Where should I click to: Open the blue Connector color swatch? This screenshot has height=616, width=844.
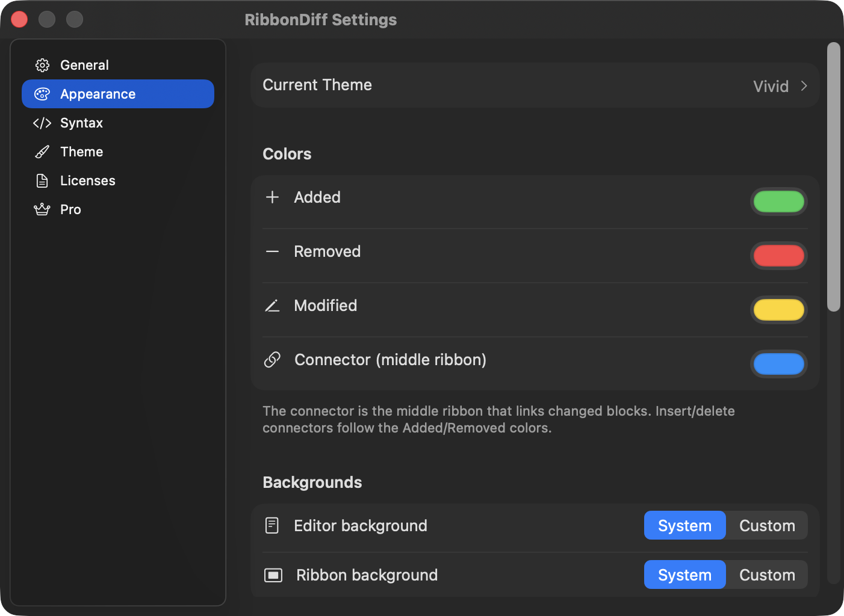pyautogui.click(x=779, y=364)
